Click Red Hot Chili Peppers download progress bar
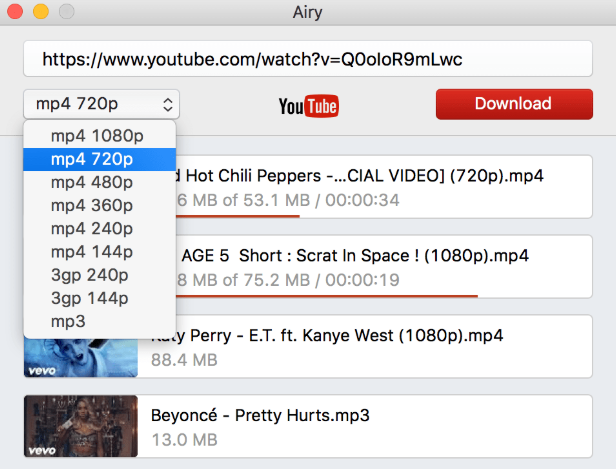616x469 pixels. pos(237,216)
